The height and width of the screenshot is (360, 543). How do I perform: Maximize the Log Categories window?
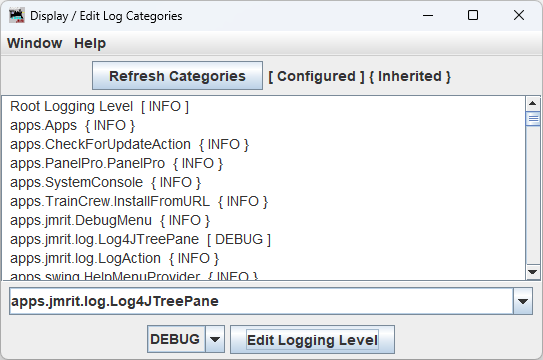click(473, 16)
